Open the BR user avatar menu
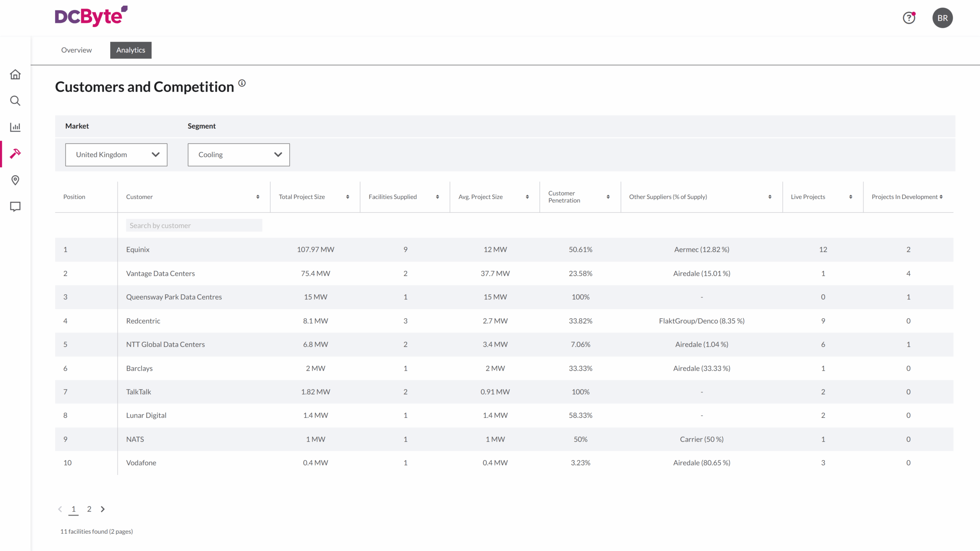The image size is (980, 551). coord(942,18)
